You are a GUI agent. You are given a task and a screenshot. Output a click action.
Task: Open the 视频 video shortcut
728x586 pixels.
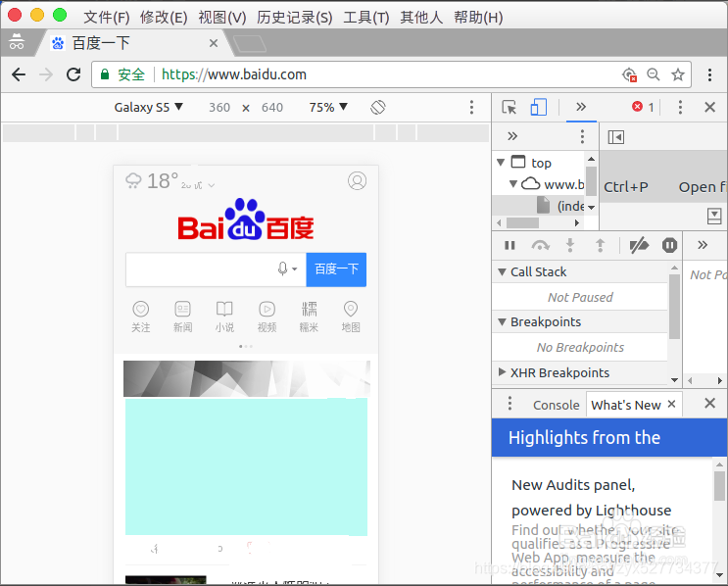pos(267,317)
